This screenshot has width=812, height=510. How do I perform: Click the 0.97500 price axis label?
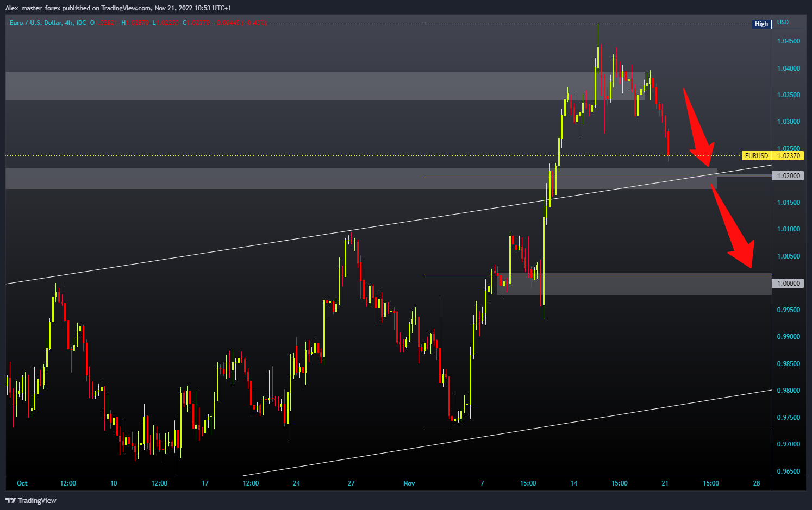click(x=788, y=418)
